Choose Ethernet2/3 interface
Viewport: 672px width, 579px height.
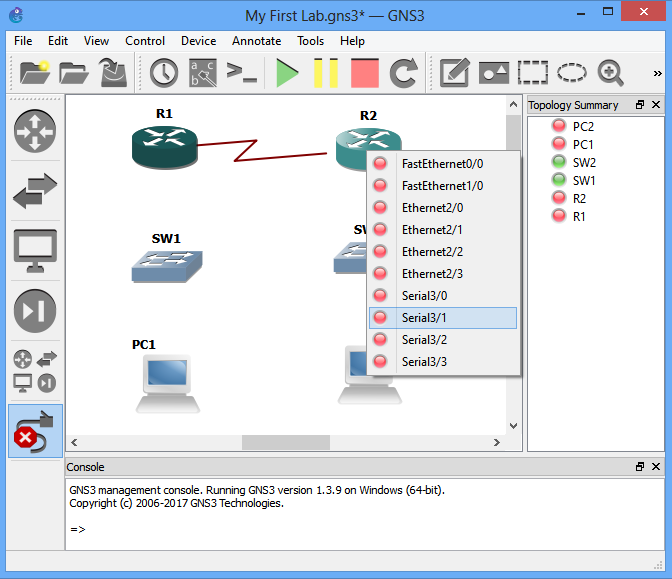click(x=443, y=274)
